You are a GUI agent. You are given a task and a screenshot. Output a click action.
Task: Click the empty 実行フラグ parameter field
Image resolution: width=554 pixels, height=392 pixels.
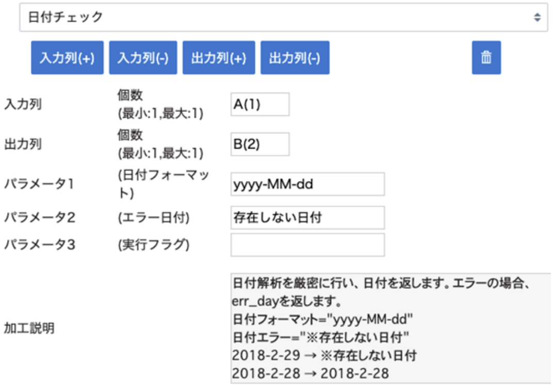pos(307,245)
